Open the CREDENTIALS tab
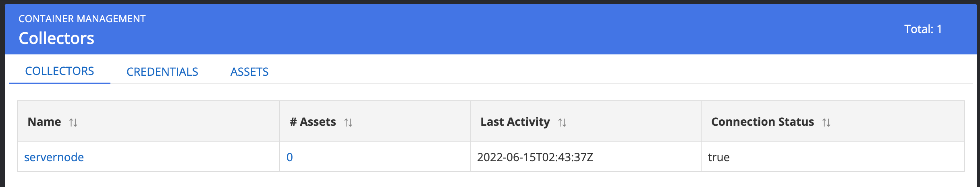This screenshot has height=187, width=980. (162, 72)
